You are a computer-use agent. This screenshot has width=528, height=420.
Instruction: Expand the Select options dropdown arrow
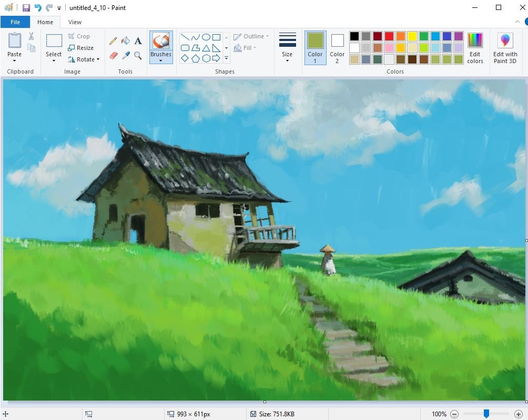pyautogui.click(x=54, y=61)
